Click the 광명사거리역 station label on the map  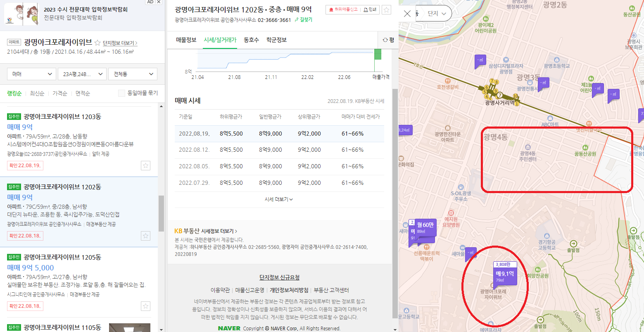click(x=499, y=103)
